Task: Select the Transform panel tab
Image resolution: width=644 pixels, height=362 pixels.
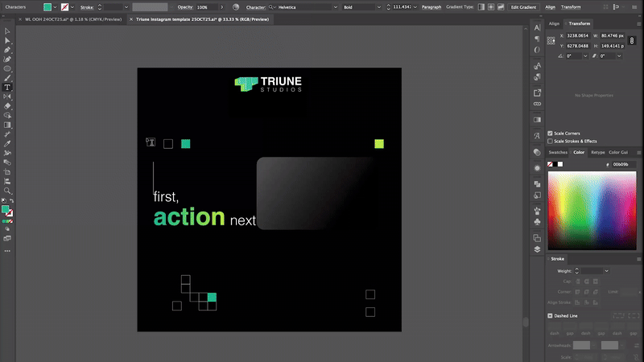Action: (579, 24)
